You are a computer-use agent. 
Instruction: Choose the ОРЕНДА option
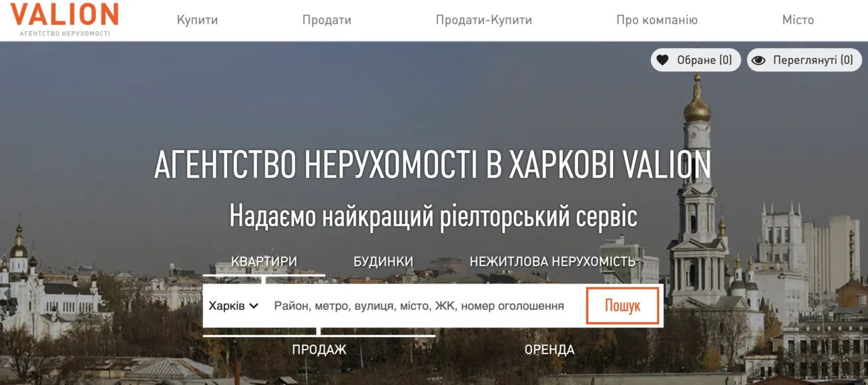point(550,350)
